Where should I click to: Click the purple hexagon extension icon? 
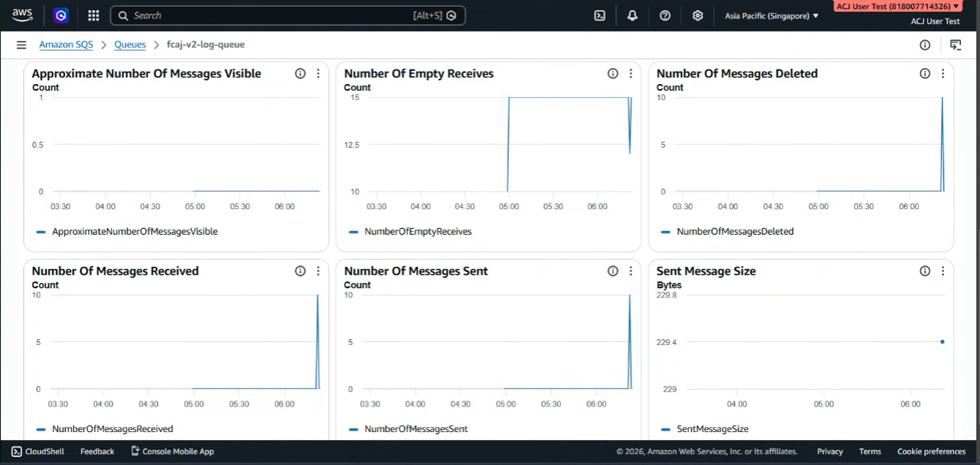pos(61,15)
